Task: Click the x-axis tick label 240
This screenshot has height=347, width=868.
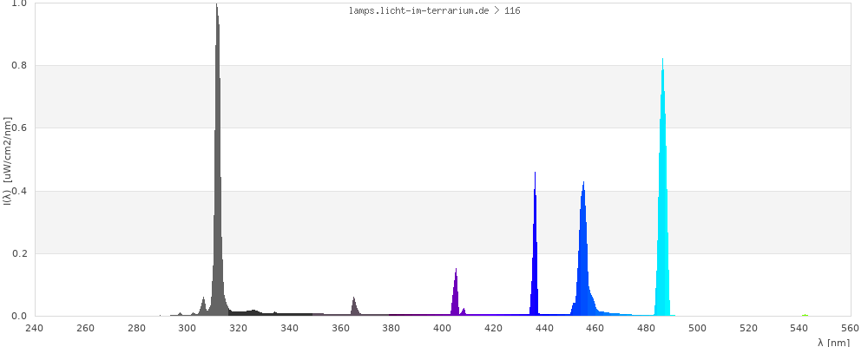Action: (34, 329)
